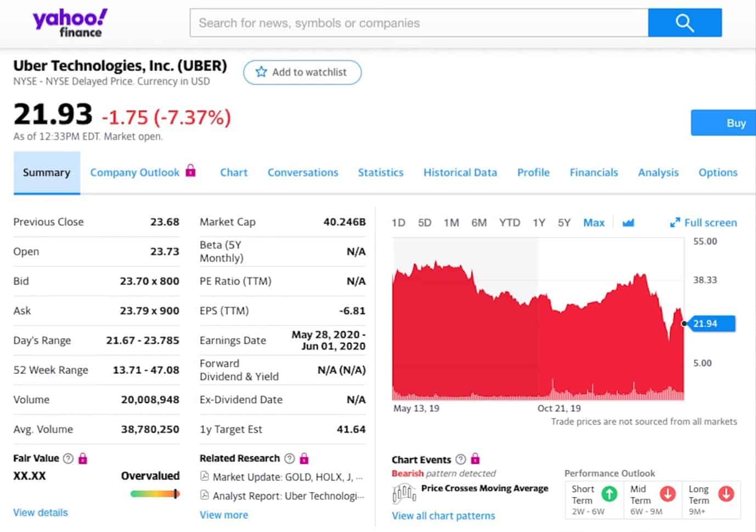Select the Max chart range
756x532 pixels.
click(594, 223)
